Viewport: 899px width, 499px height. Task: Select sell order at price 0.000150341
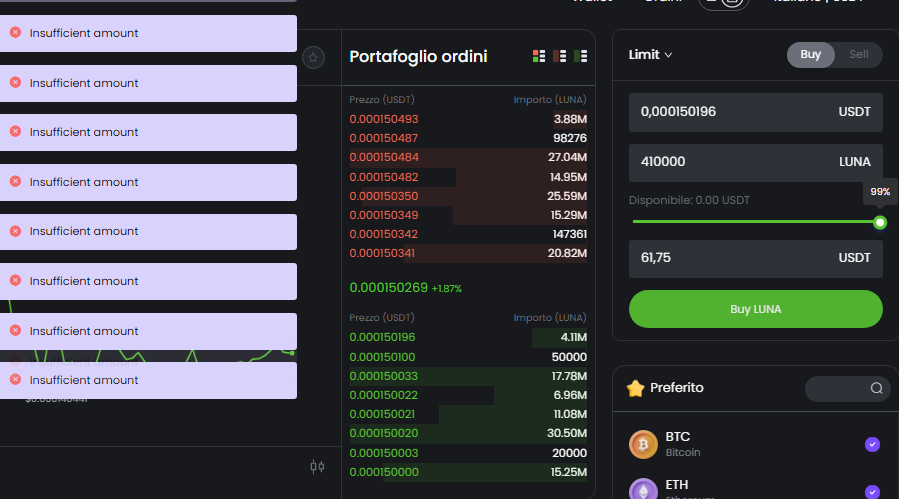(x=468, y=253)
